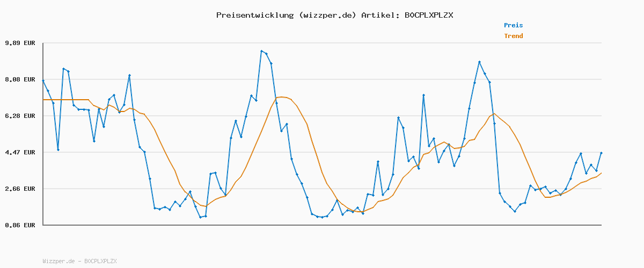Click the first blue price point at left edge
The width and height of the screenshot is (644, 268).
[x=43, y=80]
